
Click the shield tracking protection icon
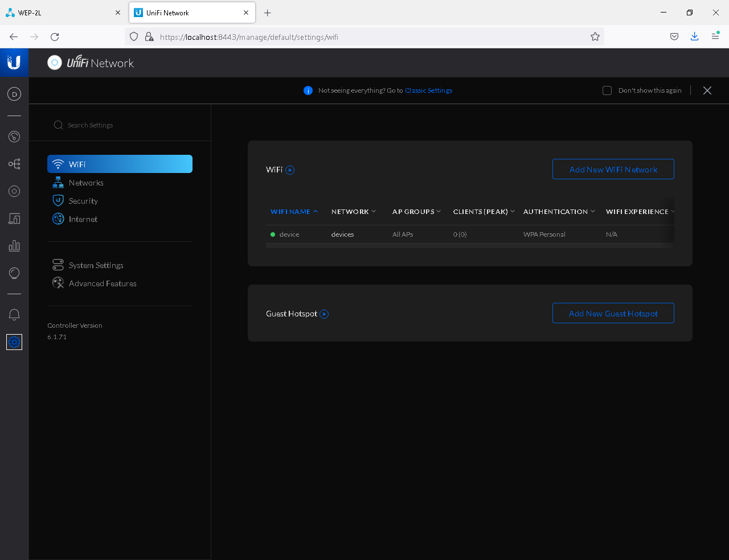tap(134, 37)
